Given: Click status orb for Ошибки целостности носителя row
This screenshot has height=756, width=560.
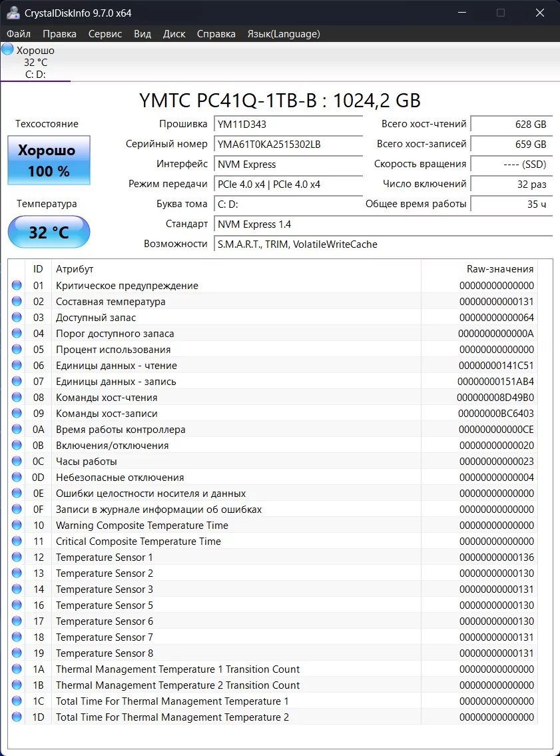Looking at the screenshot, I should 17,493.
